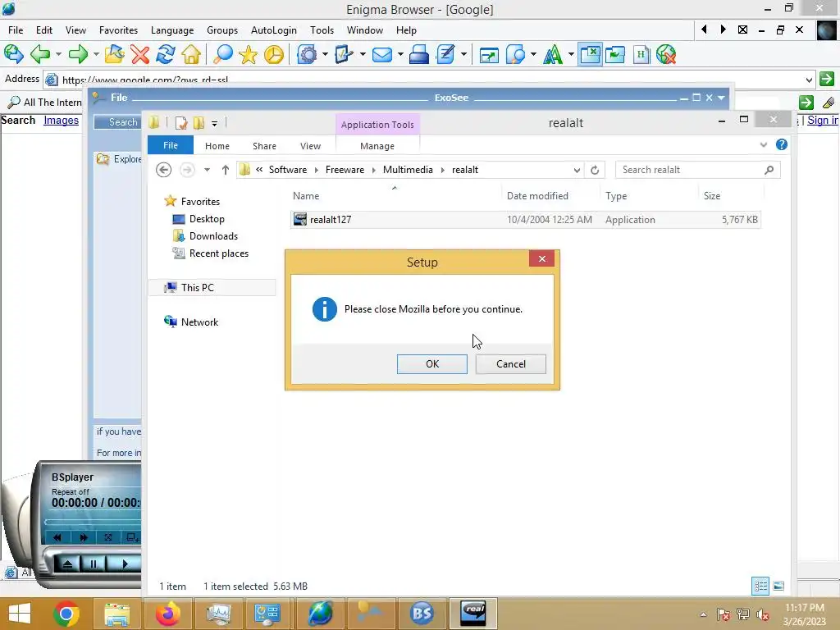Click the Multimedia breadcrumb in path
840x630 pixels.
(x=408, y=170)
